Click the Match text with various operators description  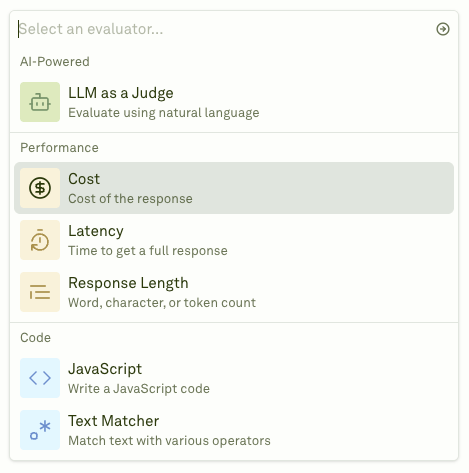click(x=169, y=441)
